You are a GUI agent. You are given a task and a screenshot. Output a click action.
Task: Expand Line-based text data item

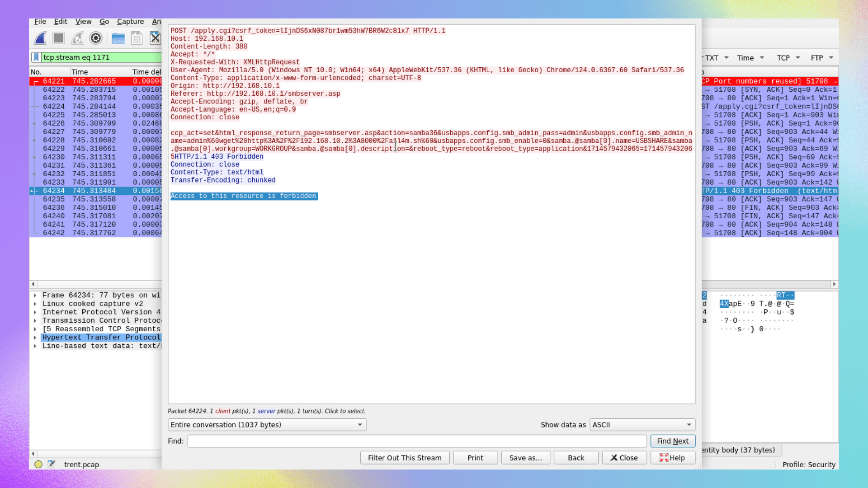(35, 346)
